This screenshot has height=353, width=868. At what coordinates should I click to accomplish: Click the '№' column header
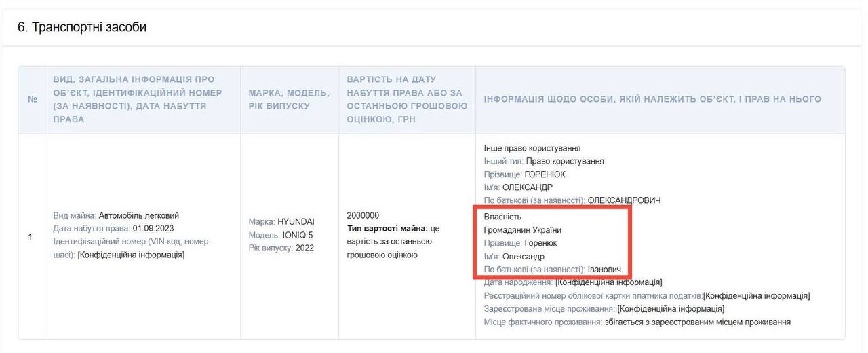click(32, 100)
